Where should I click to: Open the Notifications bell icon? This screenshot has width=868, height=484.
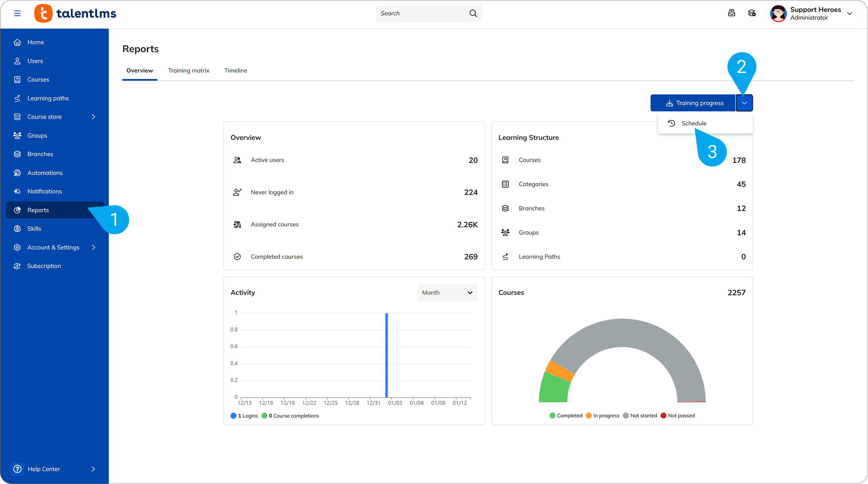[x=17, y=191]
